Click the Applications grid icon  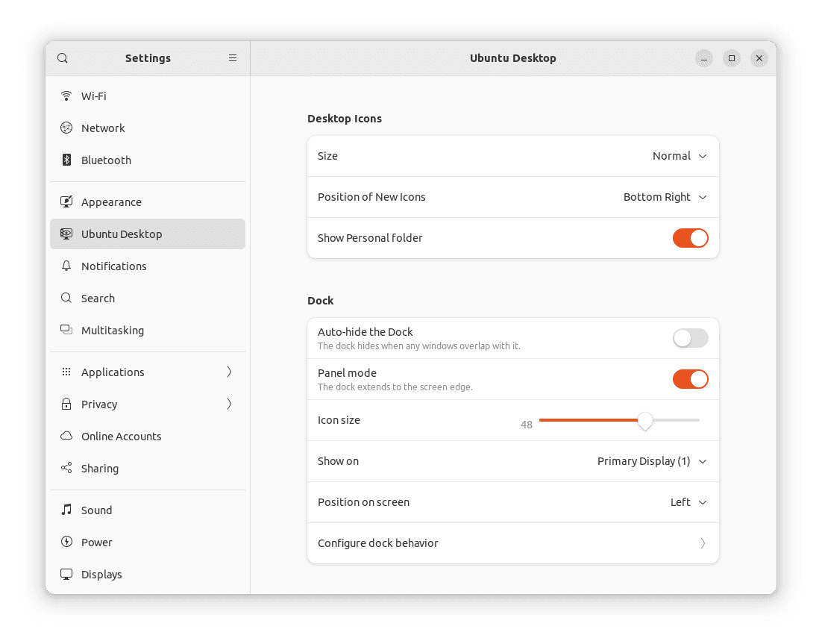tap(66, 372)
